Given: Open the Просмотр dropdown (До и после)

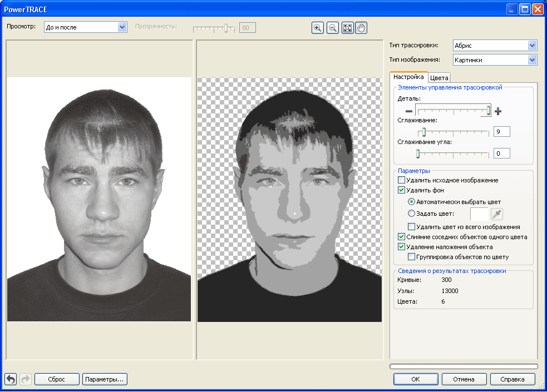Looking at the screenshot, I should pyautogui.click(x=85, y=27).
